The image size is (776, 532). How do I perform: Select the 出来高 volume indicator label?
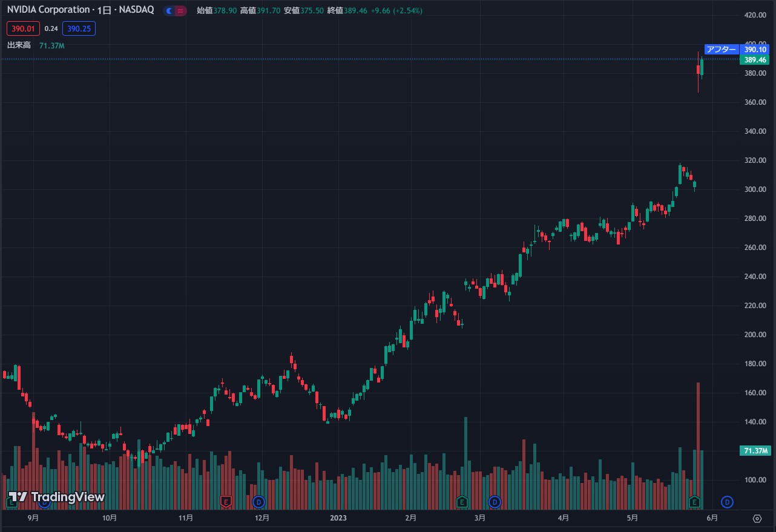pos(19,45)
